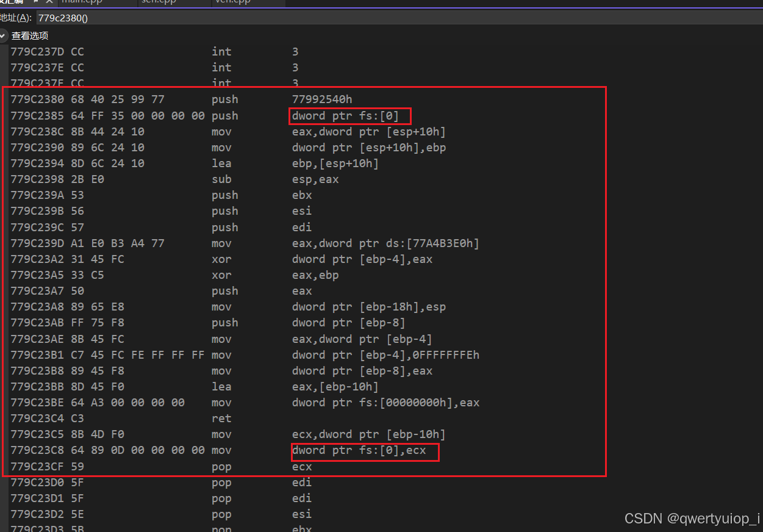The width and height of the screenshot is (763, 532).
Task: Click the push ebx line at 779C239A
Action: [x=161, y=195]
